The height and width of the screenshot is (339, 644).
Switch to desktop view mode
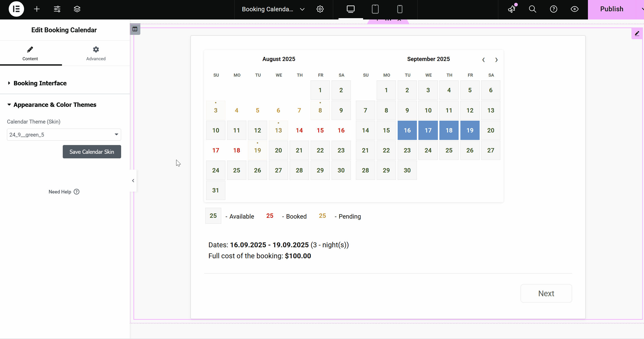pyautogui.click(x=351, y=9)
